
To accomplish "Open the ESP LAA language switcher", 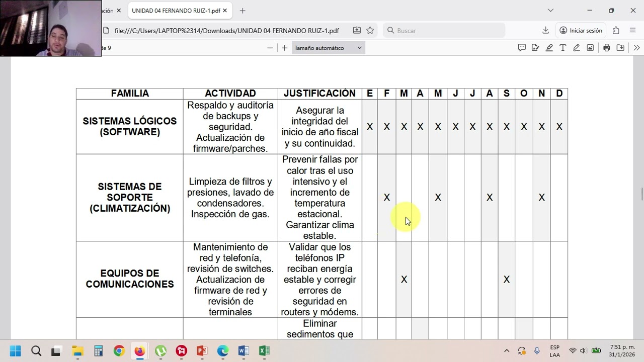I will pos(554,351).
